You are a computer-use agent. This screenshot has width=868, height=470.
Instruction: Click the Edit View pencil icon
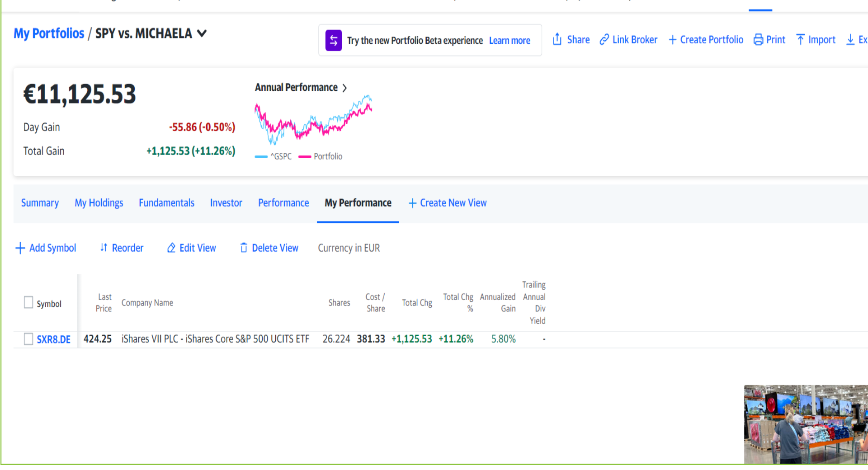coord(171,248)
